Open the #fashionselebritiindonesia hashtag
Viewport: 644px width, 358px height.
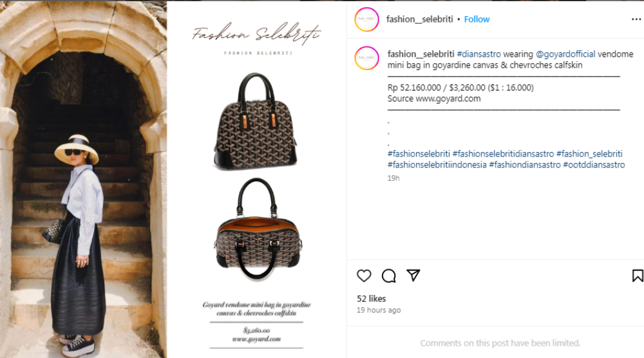click(437, 165)
